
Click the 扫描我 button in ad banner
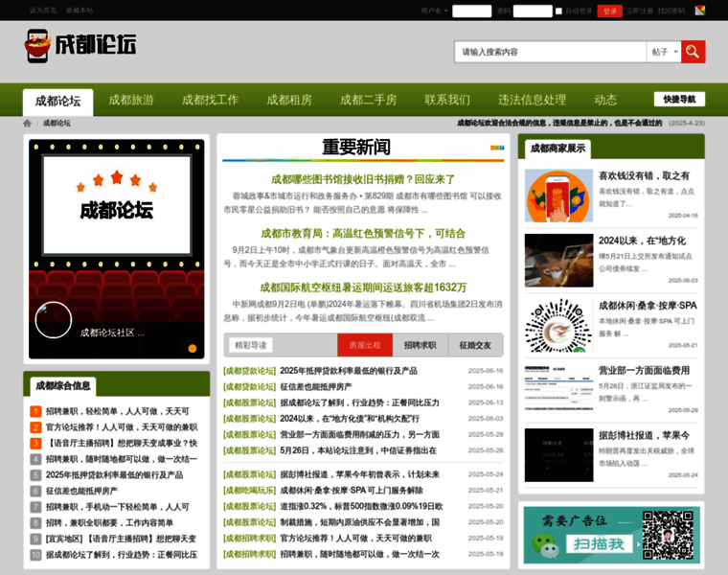[x=600, y=544]
